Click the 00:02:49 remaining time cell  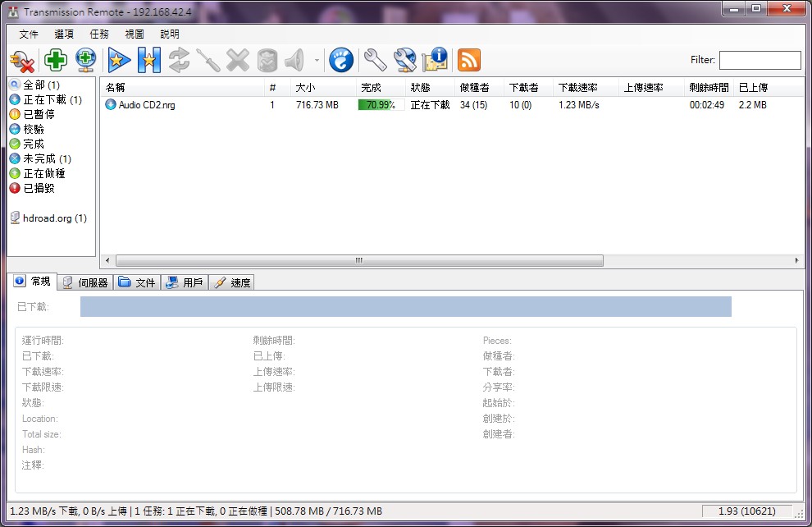[706, 105]
